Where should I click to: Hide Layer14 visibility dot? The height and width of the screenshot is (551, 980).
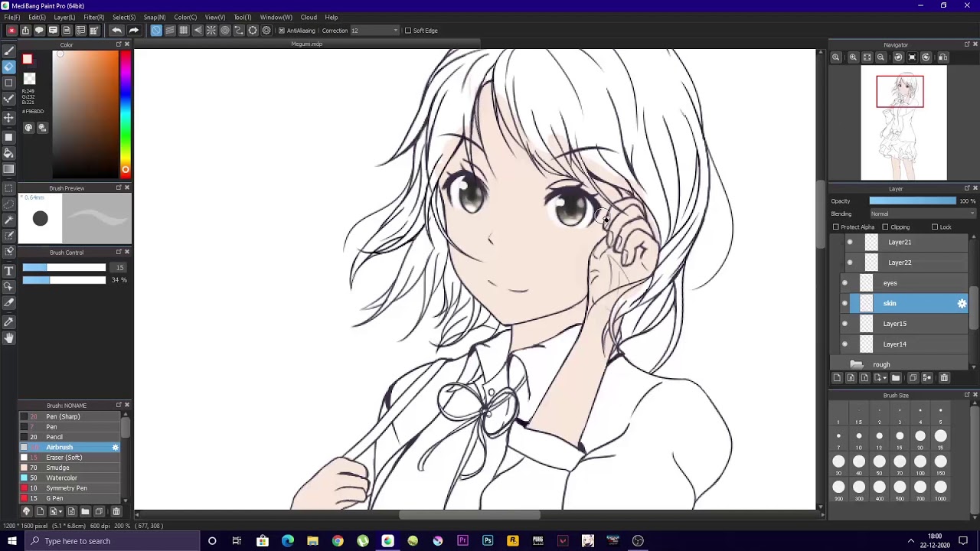coord(845,344)
